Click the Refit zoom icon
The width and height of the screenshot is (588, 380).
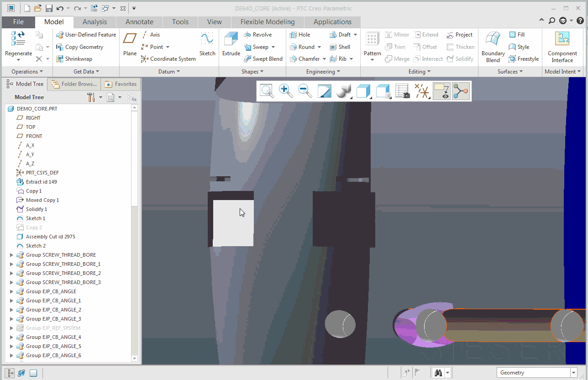(267, 91)
